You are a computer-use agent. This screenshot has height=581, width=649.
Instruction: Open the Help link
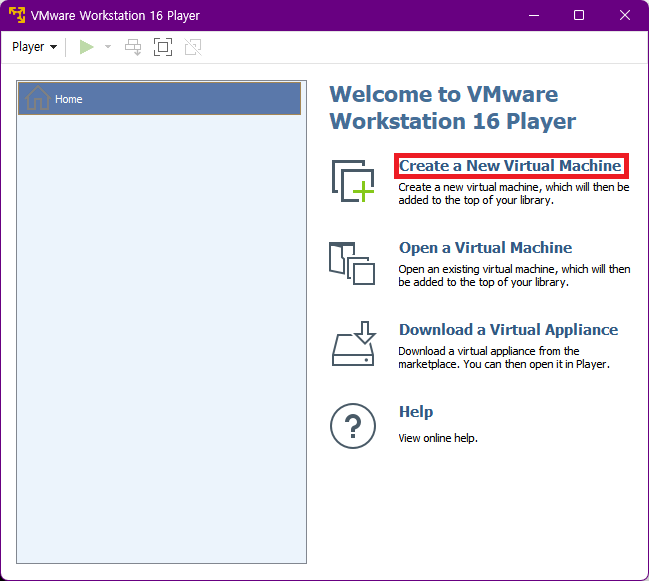pyautogui.click(x=416, y=412)
